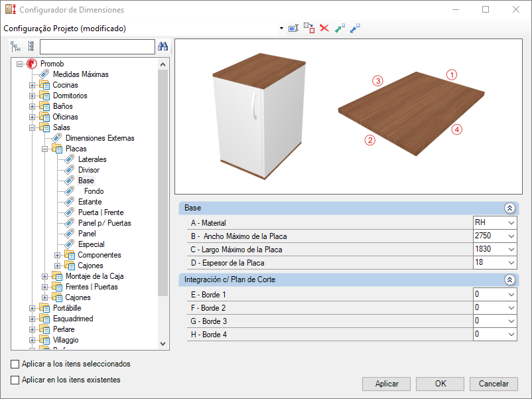532x399 pixels.
Task: Click the blue arrow import icon
Action: [x=355, y=28]
